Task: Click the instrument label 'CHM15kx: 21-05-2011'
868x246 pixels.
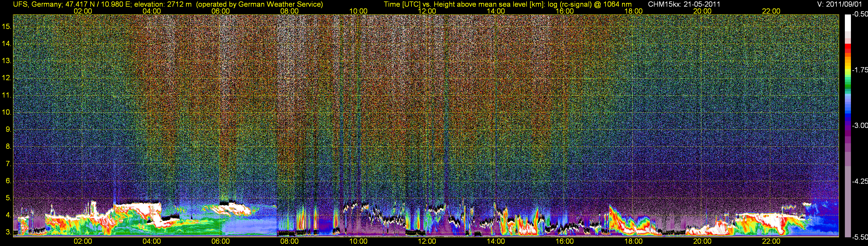Action: coord(684,4)
